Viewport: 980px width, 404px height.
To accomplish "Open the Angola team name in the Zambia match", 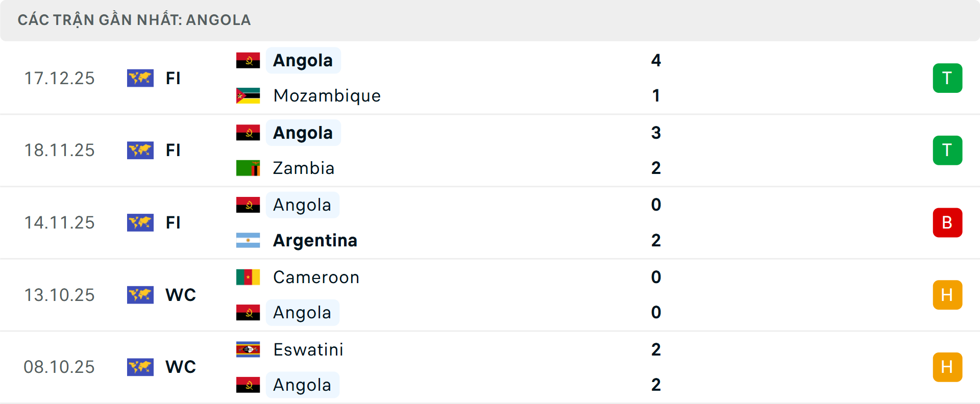I will [x=303, y=132].
